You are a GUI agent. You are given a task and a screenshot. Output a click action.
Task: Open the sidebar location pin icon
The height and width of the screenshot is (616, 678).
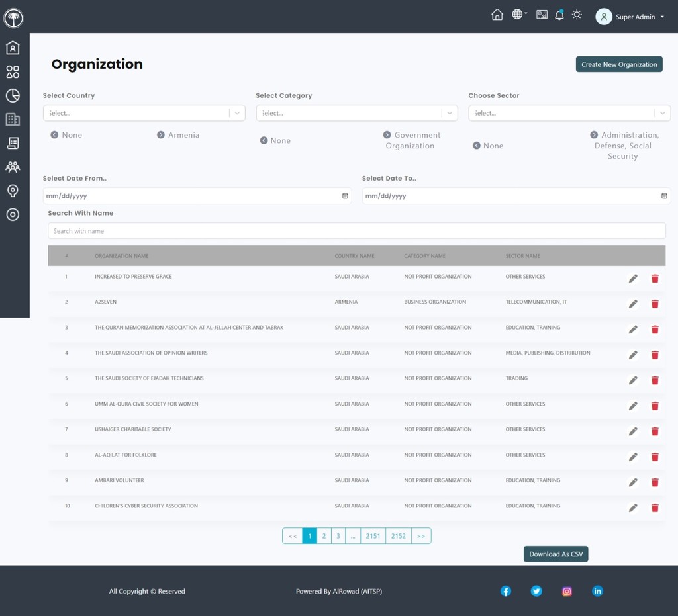(x=13, y=191)
